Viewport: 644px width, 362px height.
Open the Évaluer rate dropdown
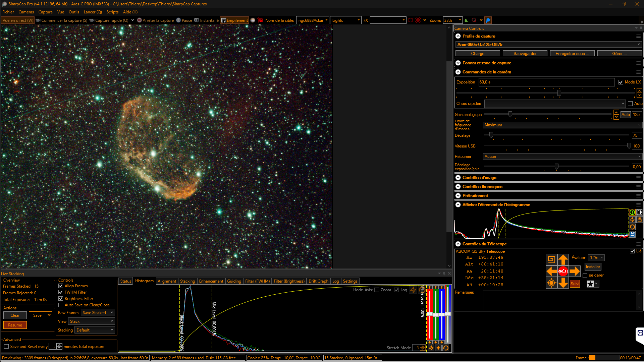pyautogui.click(x=597, y=258)
